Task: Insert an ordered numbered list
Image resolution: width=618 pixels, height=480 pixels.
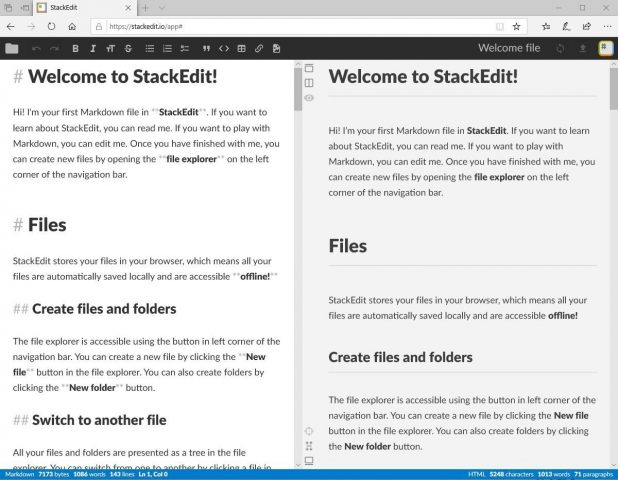Action: click(x=167, y=48)
